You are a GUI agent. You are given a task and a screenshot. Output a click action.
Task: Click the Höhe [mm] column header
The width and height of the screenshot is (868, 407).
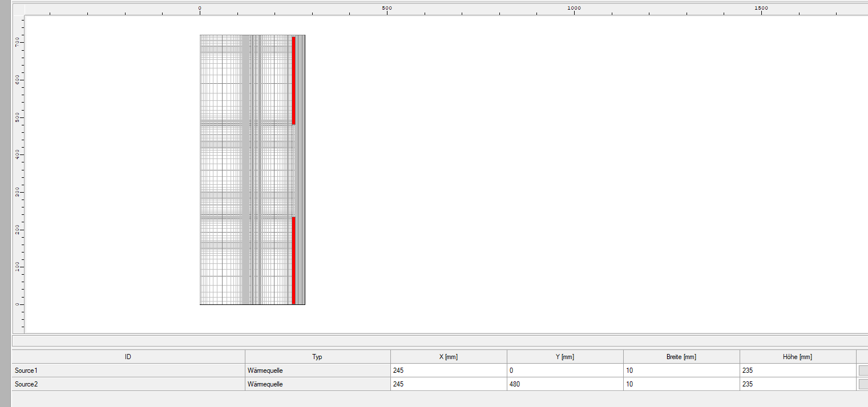pyautogui.click(x=798, y=357)
